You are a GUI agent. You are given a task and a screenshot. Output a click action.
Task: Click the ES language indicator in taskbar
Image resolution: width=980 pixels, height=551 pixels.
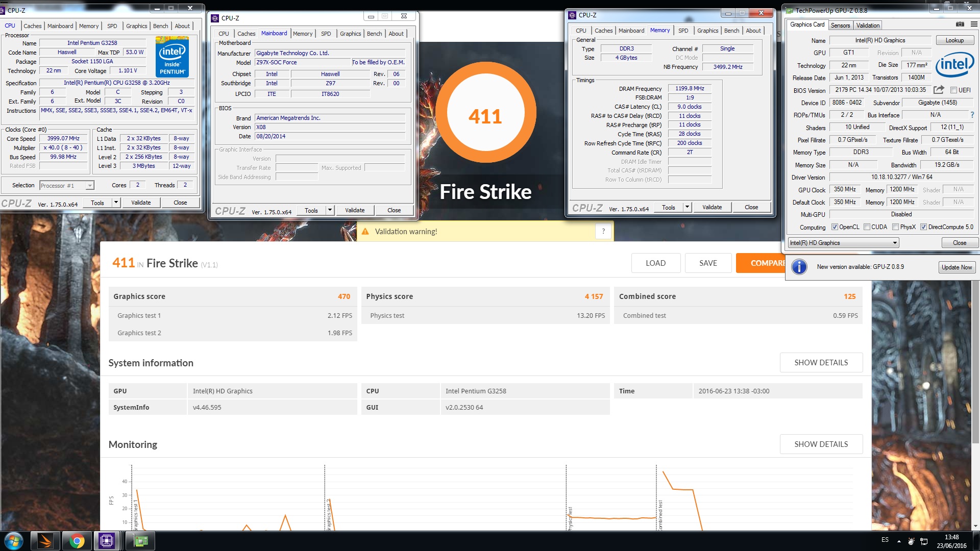coord(885,540)
